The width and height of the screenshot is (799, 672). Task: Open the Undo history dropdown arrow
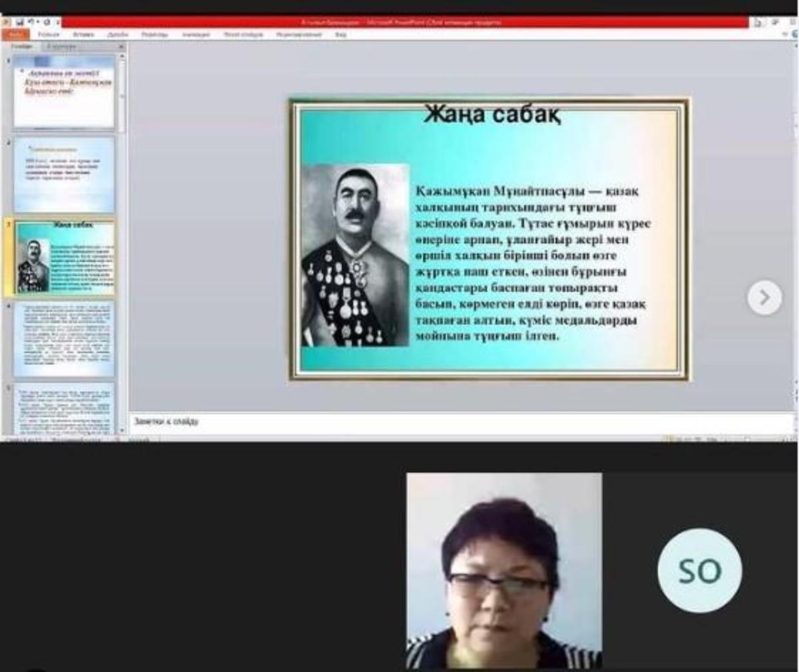pyautogui.click(x=38, y=23)
